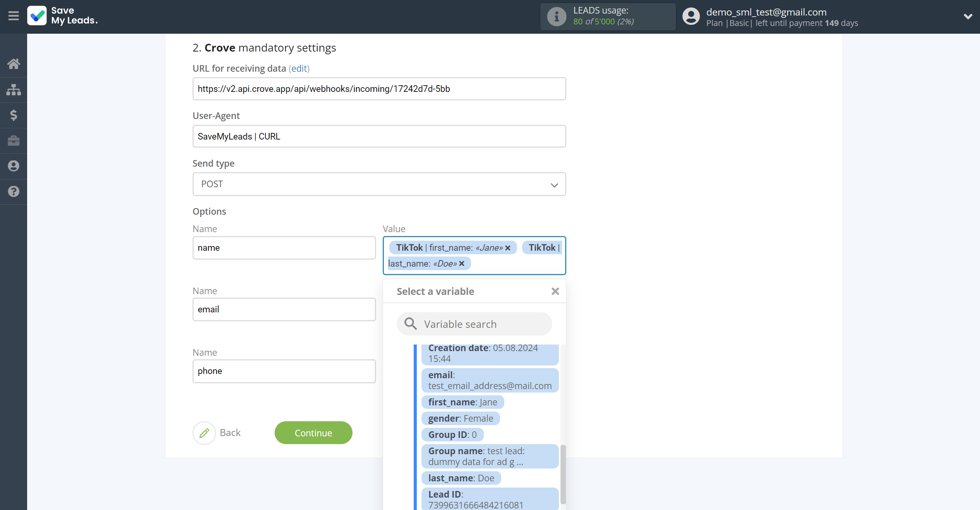Open the user profile sidebar icon

point(14,166)
